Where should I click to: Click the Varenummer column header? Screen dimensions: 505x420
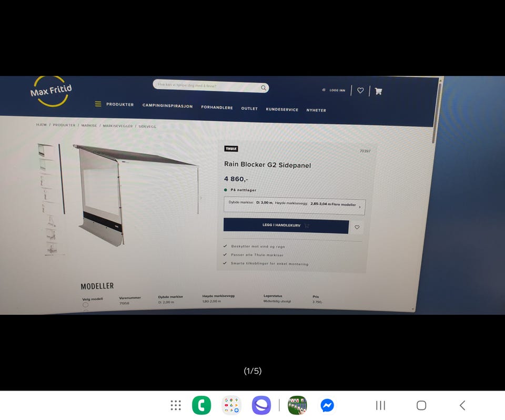click(130, 298)
